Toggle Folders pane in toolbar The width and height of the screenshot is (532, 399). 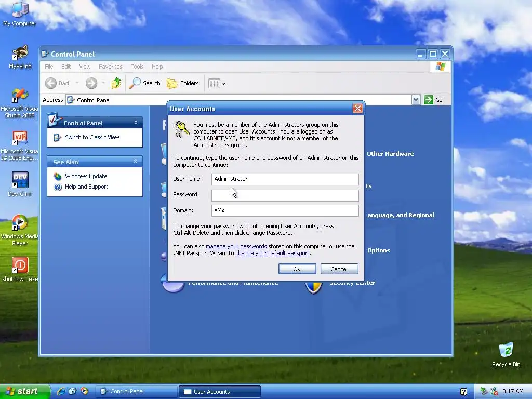click(183, 83)
